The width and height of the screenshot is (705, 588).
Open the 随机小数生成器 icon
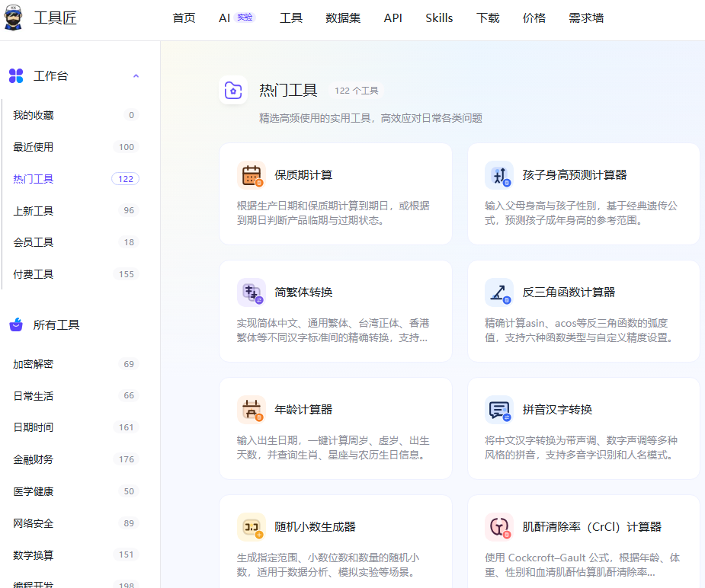click(252, 527)
